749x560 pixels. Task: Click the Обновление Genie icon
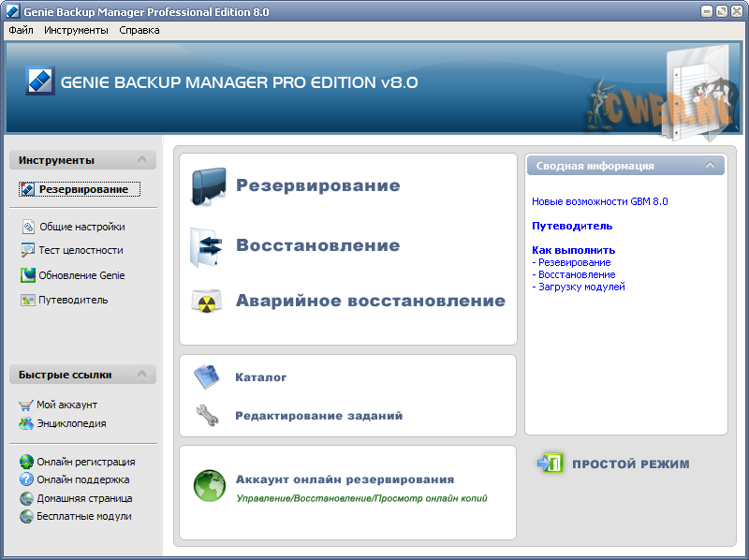pyautogui.click(x=28, y=275)
